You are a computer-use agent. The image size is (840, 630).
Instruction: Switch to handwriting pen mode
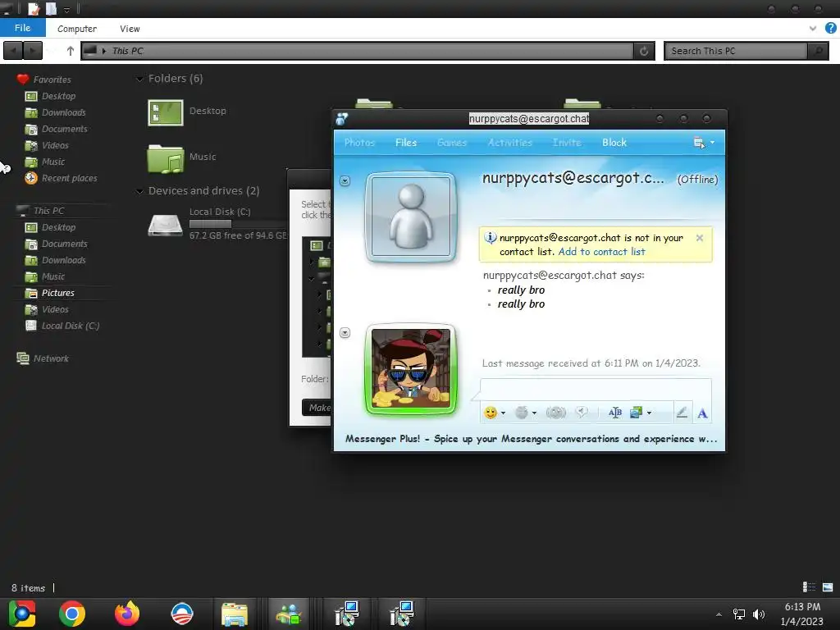point(682,413)
